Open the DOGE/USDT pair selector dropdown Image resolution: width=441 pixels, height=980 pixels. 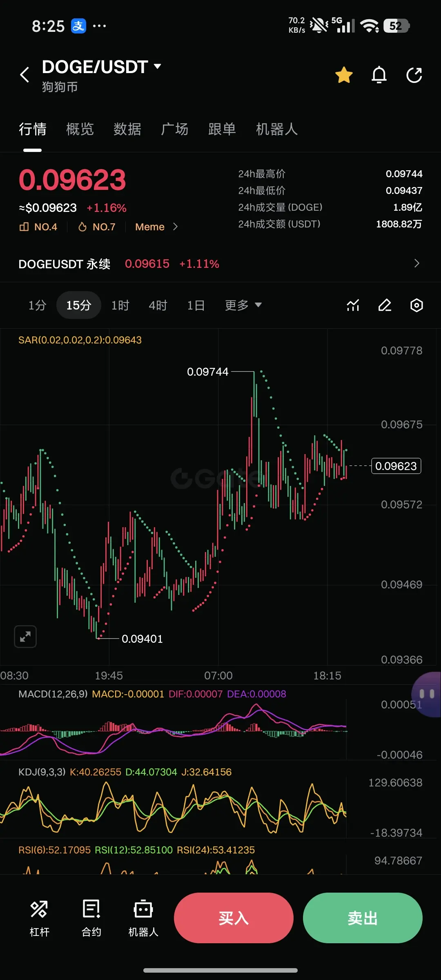102,67
